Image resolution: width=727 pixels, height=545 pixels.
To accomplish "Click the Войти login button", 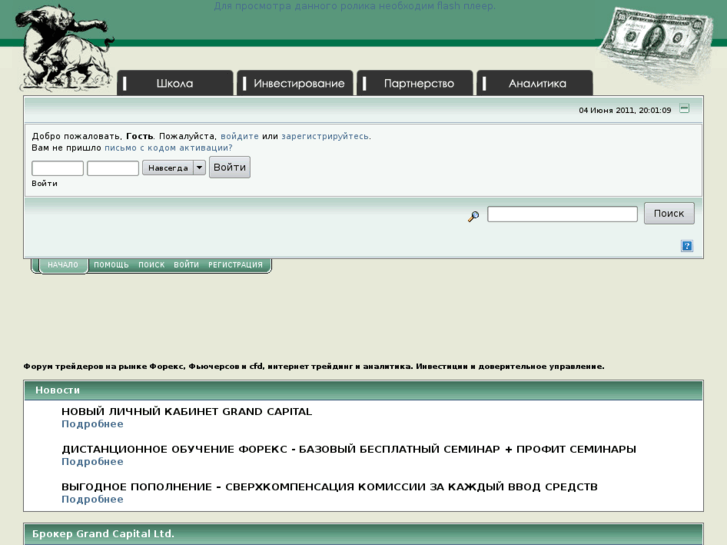I will [230, 167].
